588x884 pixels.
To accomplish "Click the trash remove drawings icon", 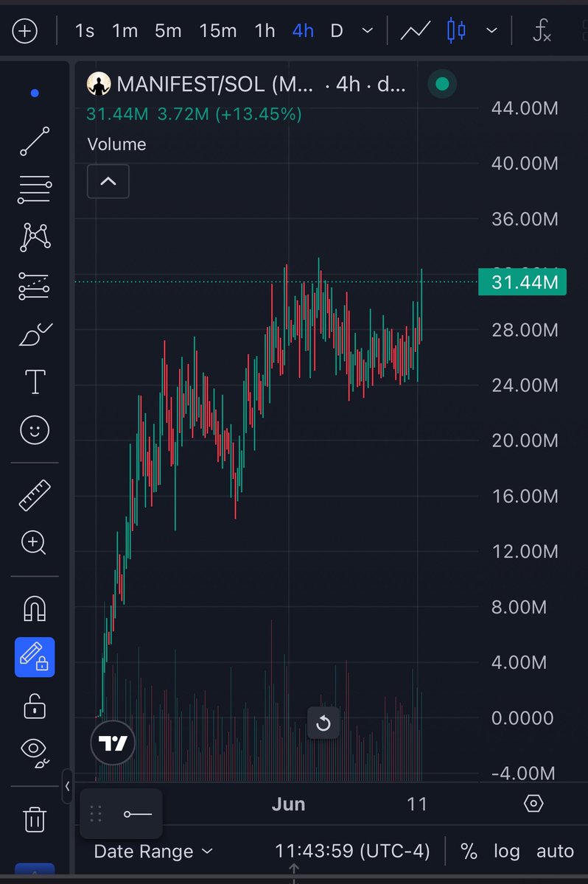I will (x=35, y=818).
